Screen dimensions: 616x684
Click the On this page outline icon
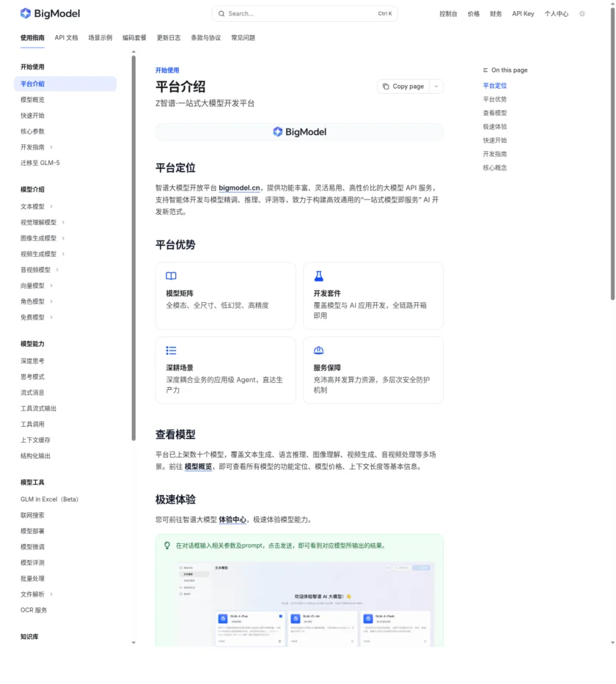click(x=485, y=70)
